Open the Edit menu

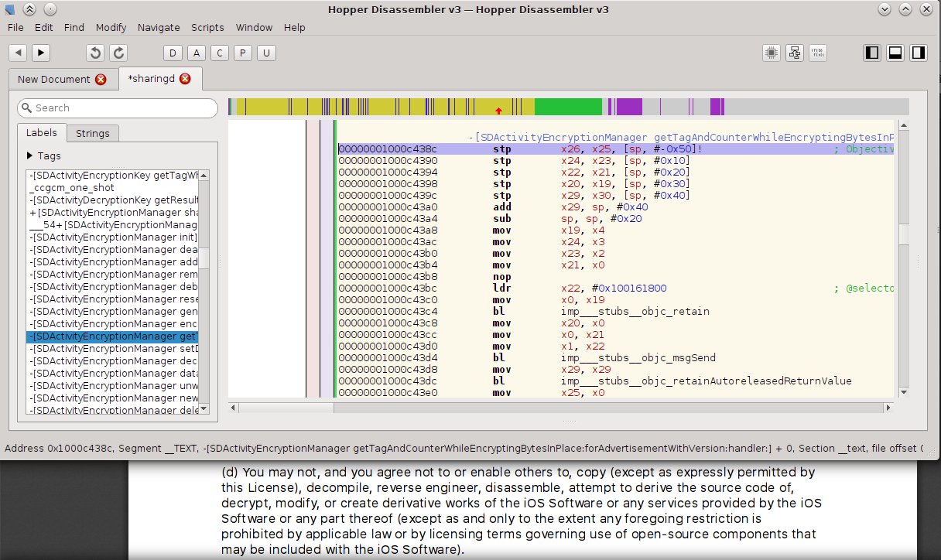point(44,27)
